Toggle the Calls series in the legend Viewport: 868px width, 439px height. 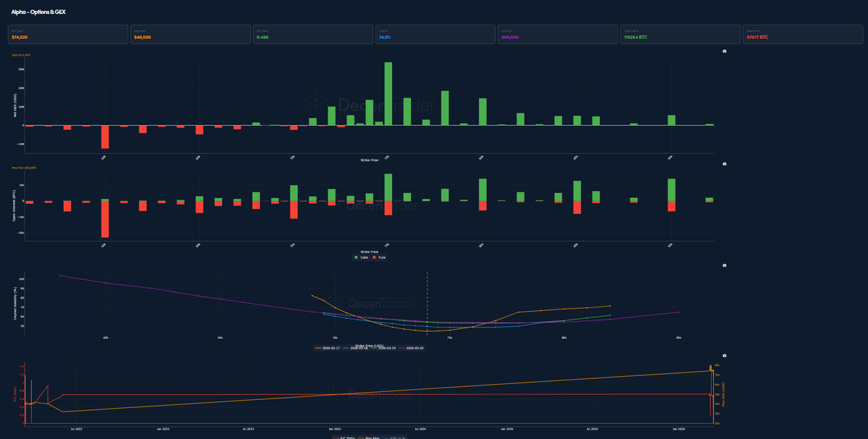(x=361, y=257)
